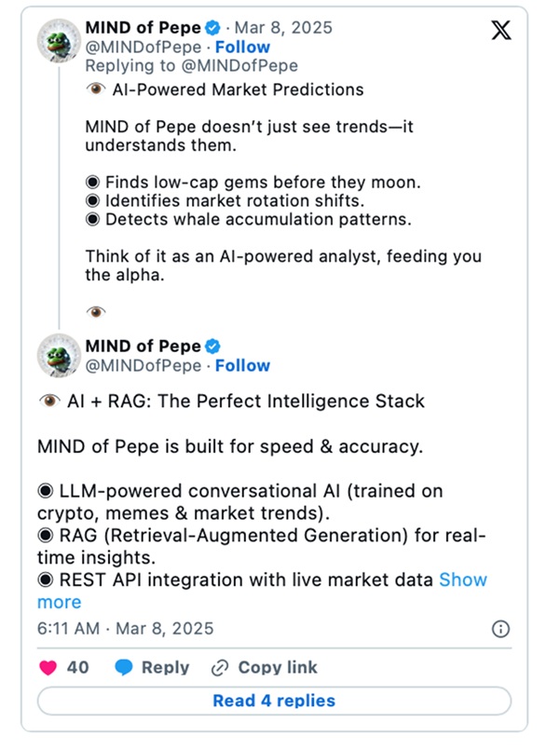Follow MIND of Pepe from the main tweet
Image resolution: width=560 pixels, height=750 pixels.
(x=242, y=365)
